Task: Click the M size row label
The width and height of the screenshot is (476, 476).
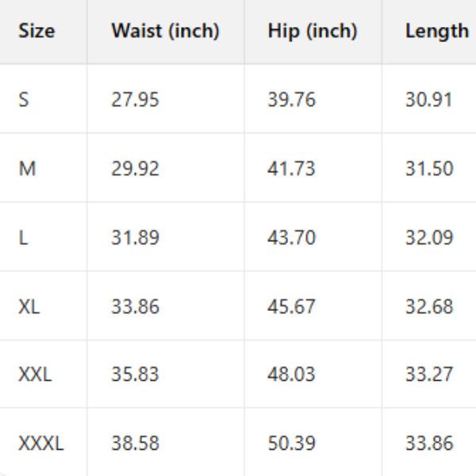Action: click(27, 169)
